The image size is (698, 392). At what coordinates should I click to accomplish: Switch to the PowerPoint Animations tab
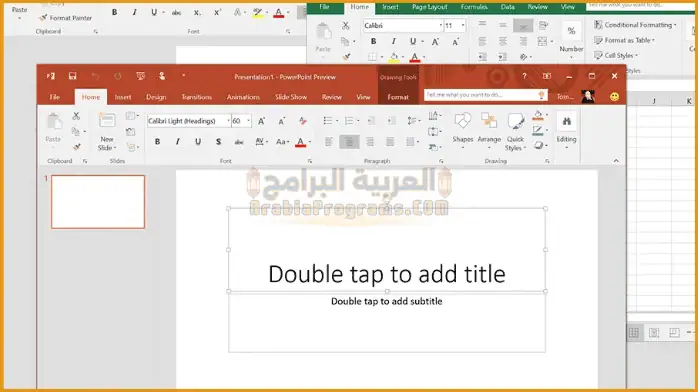(x=243, y=97)
